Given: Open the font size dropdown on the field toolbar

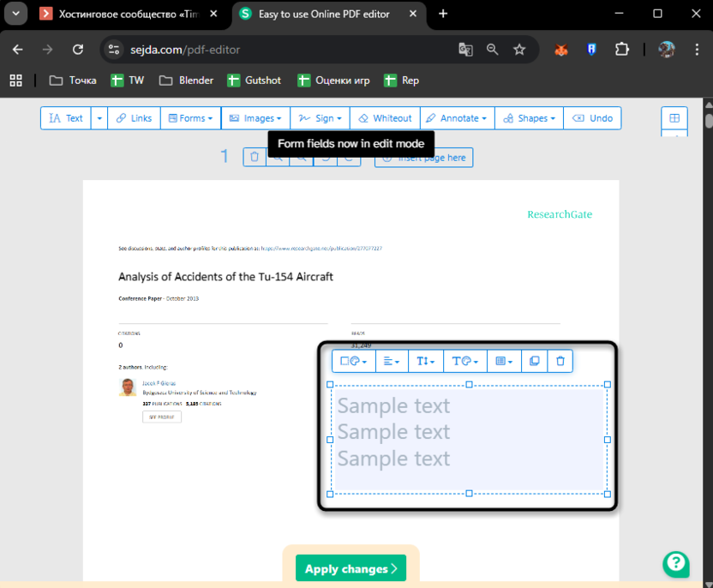Looking at the screenshot, I should coord(426,361).
